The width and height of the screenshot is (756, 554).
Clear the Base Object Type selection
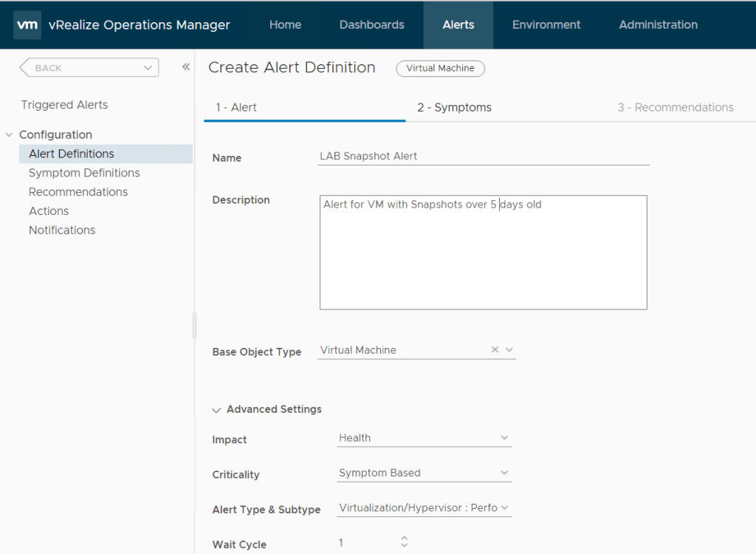point(495,350)
